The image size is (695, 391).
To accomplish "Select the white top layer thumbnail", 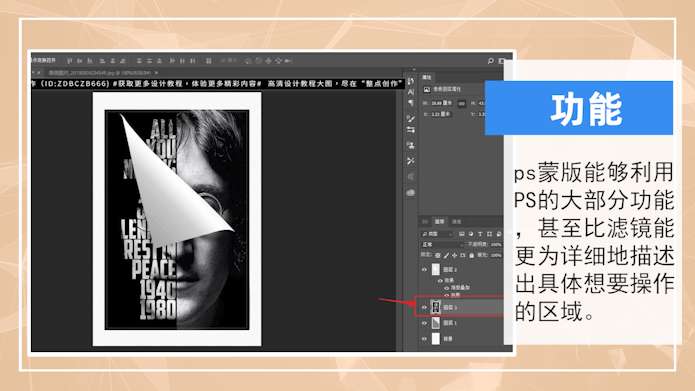I will pyautogui.click(x=436, y=269).
